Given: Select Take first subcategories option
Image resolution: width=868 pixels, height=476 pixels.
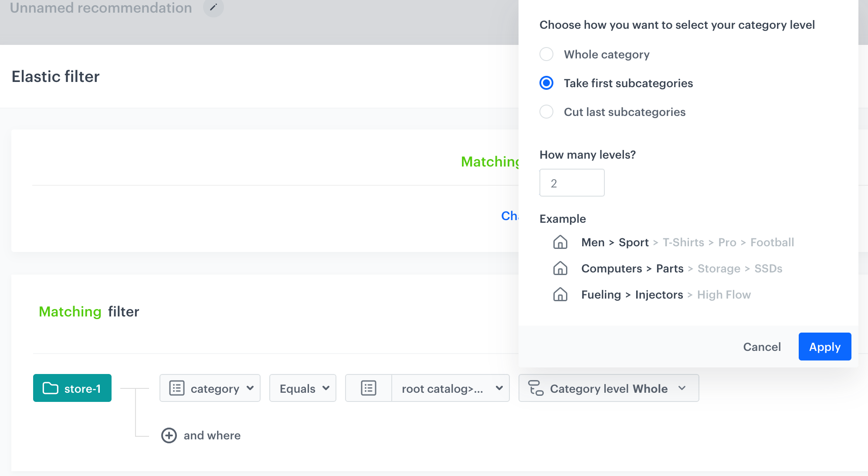Looking at the screenshot, I should (546, 83).
